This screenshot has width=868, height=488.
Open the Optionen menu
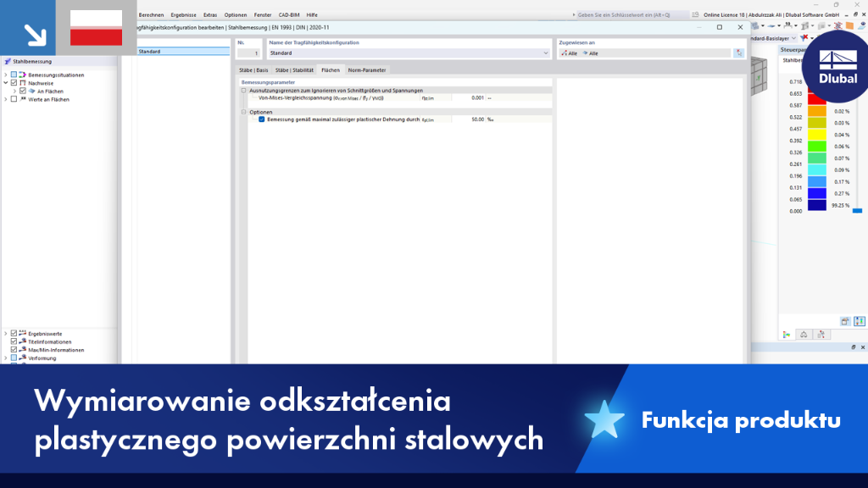tap(236, 15)
